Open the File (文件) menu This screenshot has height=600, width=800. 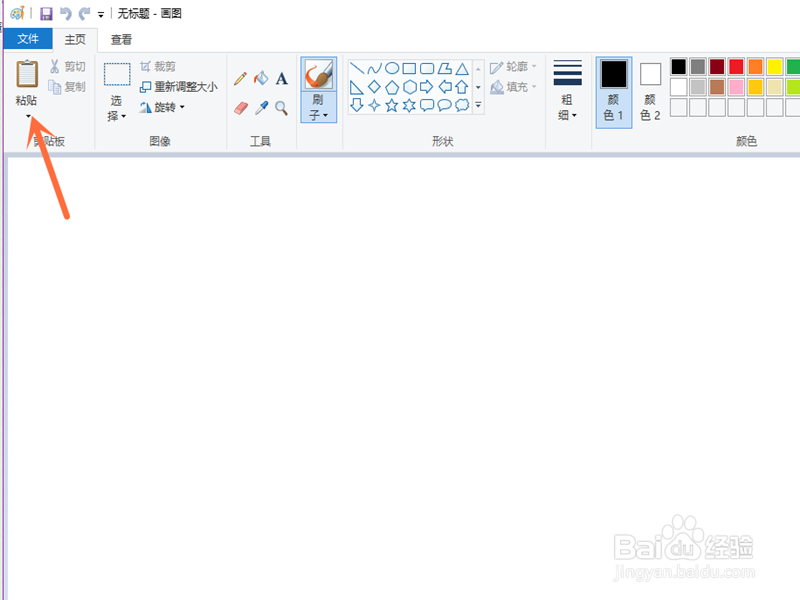(x=28, y=39)
